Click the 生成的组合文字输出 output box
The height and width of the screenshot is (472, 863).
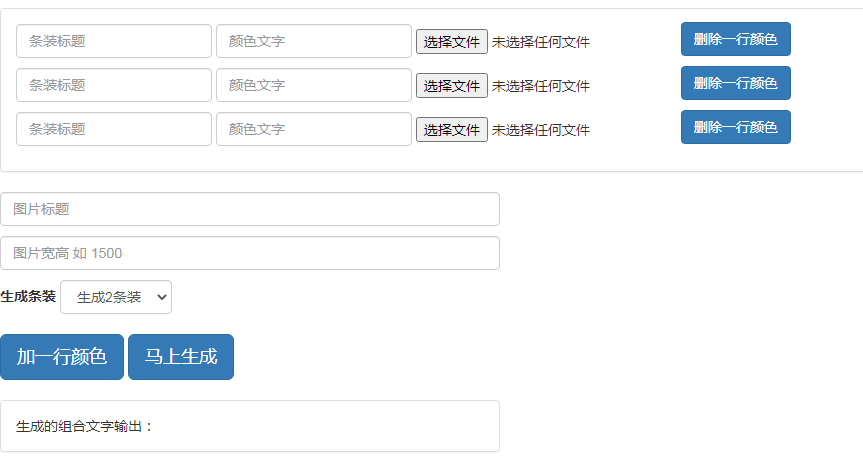click(x=250, y=426)
